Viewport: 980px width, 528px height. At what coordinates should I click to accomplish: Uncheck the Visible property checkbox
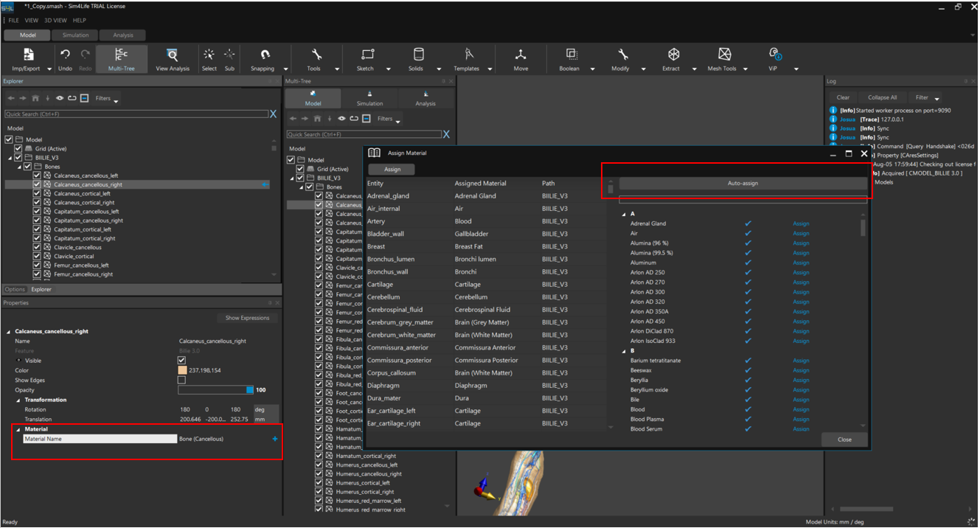(181, 361)
